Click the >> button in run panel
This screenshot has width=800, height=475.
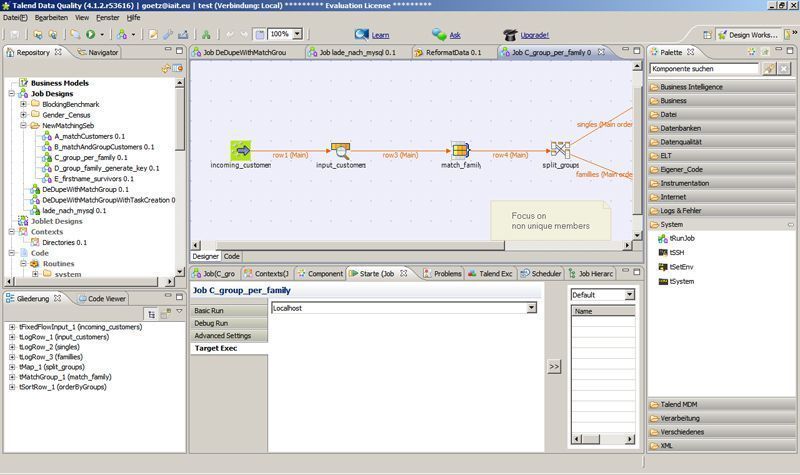[554, 366]
